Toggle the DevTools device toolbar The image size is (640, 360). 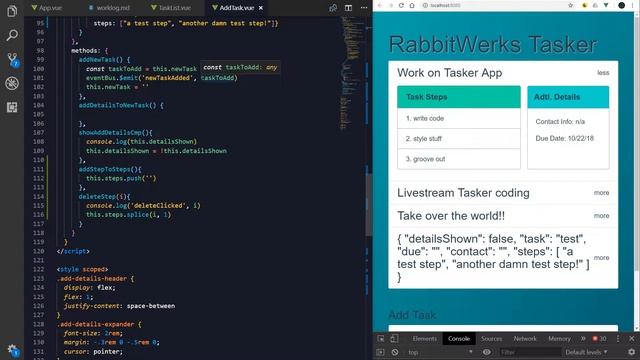(394, 339)
